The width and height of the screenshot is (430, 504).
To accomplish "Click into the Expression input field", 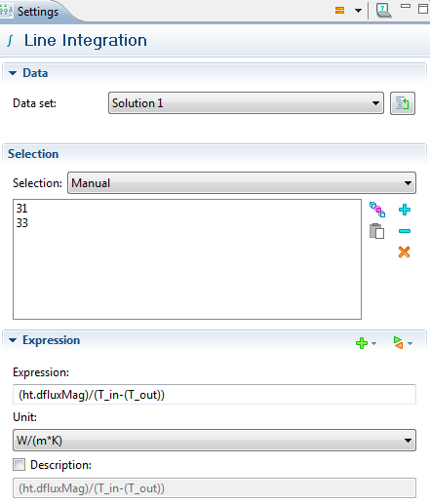I will 215,395.
